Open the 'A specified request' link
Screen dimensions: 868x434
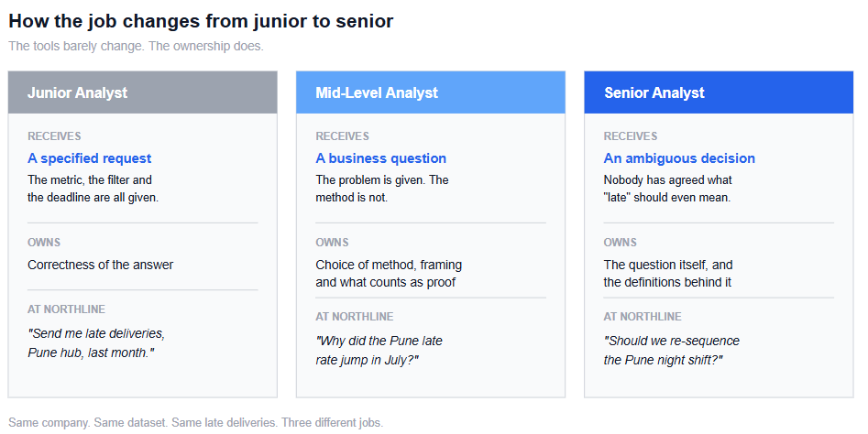(89, 158)
